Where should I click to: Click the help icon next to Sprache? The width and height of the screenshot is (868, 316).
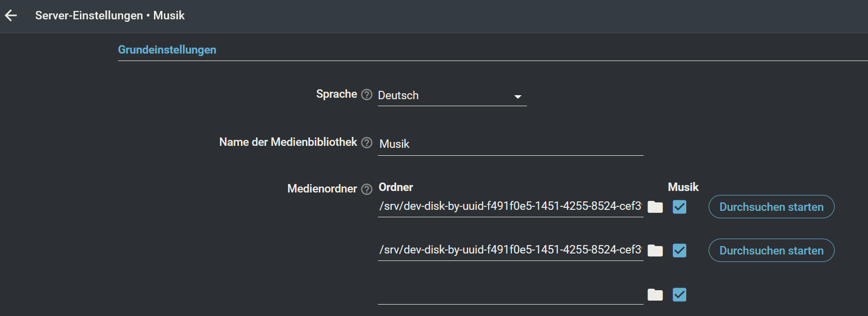point(366,95)
